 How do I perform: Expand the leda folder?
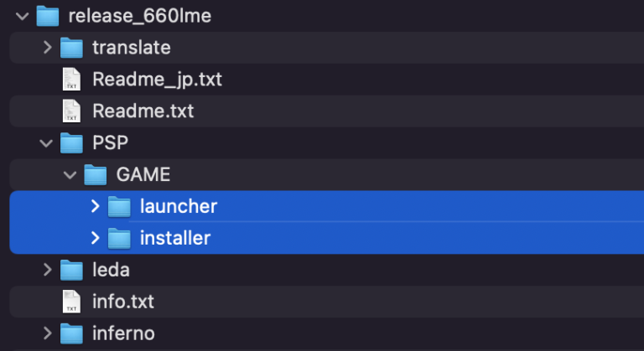tap(47, 270)
